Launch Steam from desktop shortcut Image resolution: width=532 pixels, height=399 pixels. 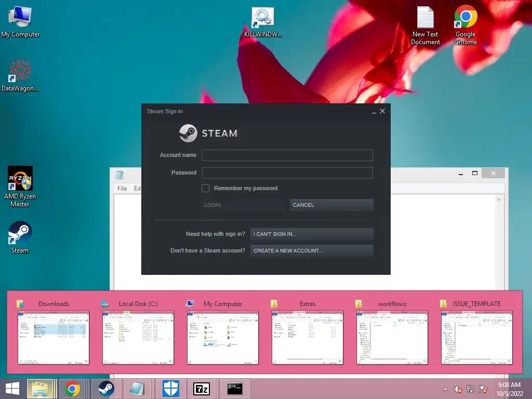pos(20,237)
